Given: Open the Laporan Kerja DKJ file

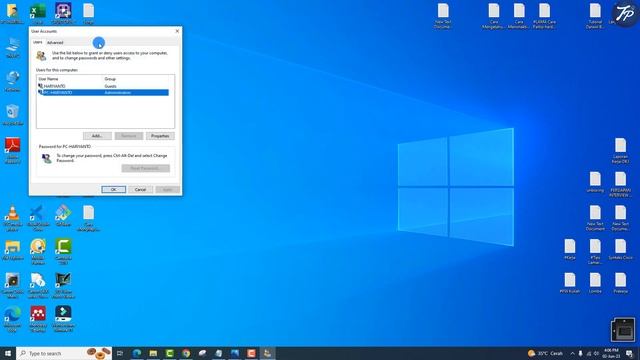Looking at the screenshot, I should 620,151.
